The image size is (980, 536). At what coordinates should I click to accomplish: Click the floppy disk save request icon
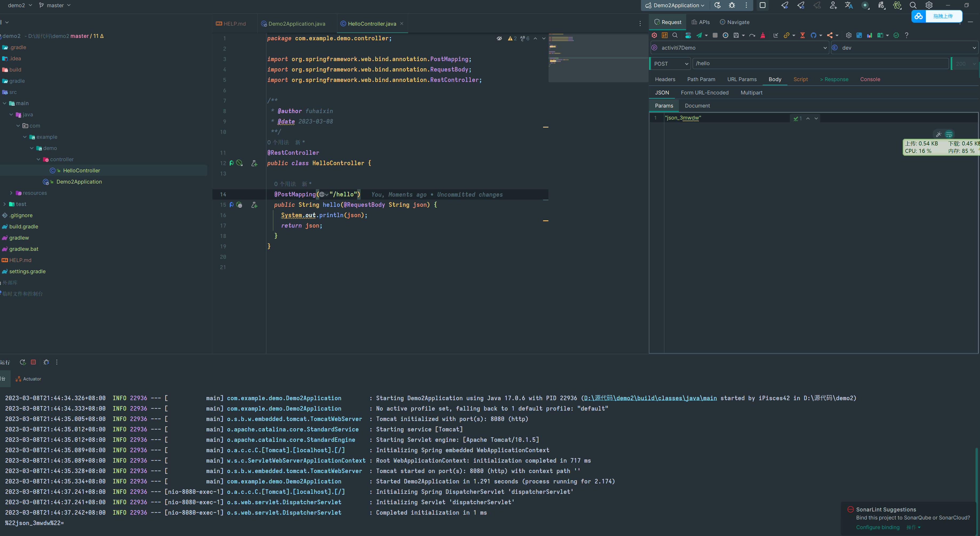pos(736,35)
